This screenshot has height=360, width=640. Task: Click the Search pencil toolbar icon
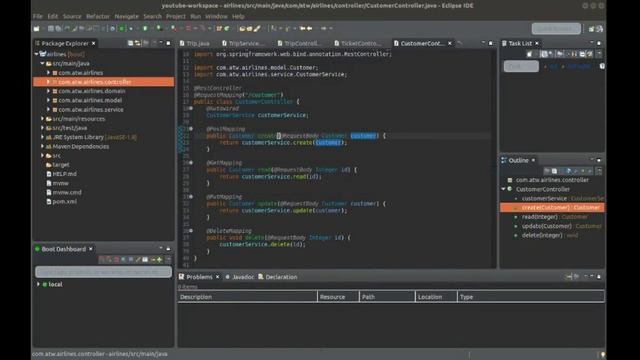pos(257,29)
